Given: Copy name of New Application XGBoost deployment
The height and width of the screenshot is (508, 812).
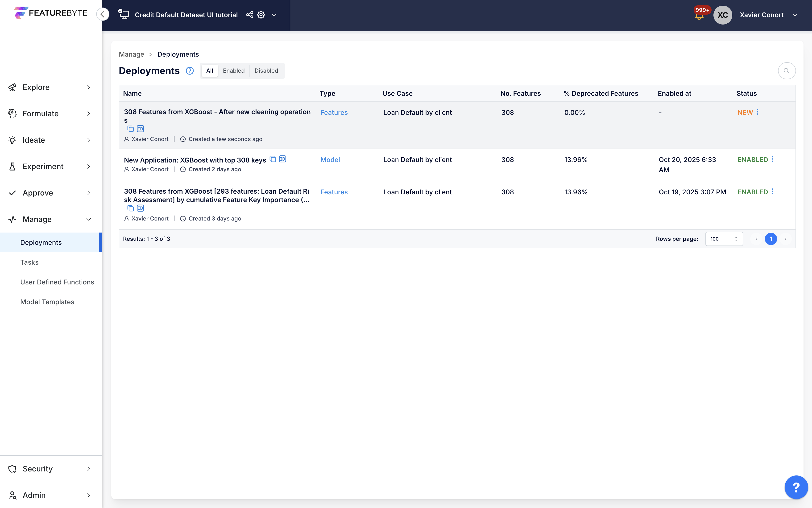Looking at the screenshot, I should (273, 159).
